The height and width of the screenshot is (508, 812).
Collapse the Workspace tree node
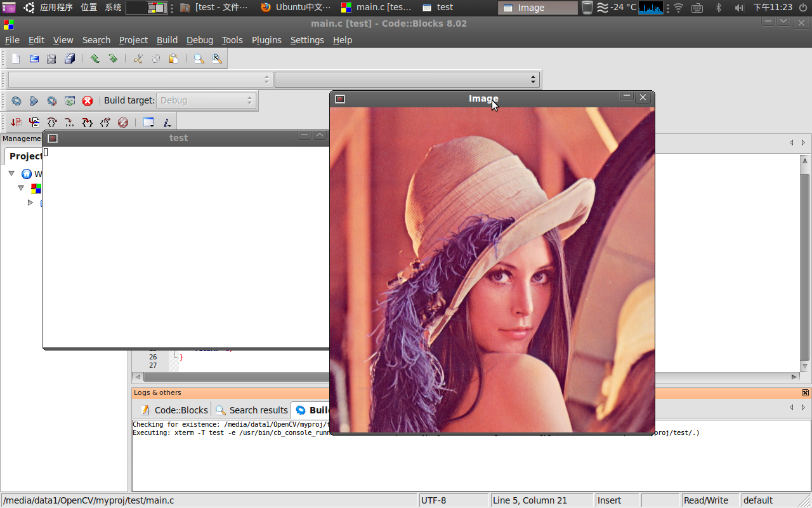[11, 173]
